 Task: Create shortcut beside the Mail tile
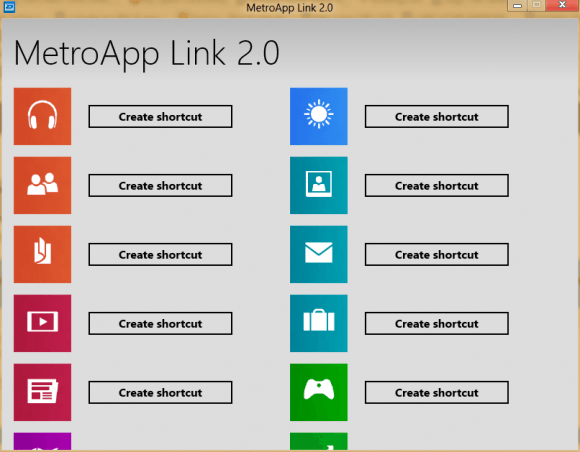pyautogui.click(x=436, y=254)
